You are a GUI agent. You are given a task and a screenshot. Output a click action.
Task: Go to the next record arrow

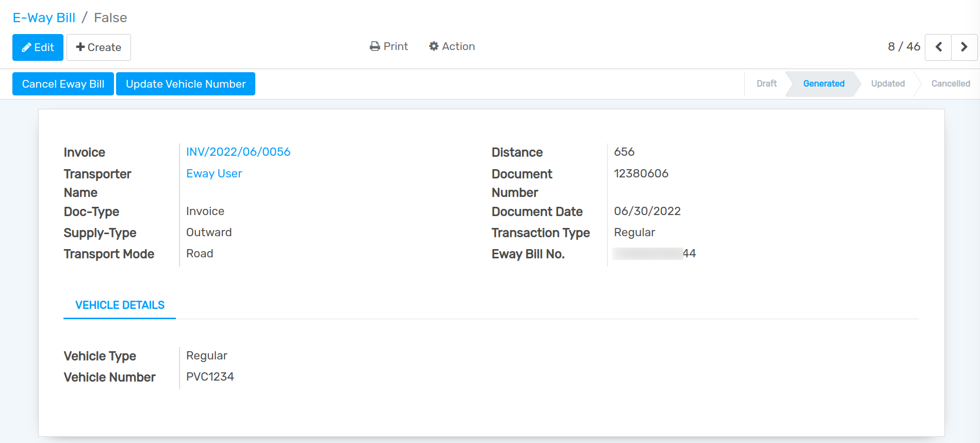coord(963,47)
